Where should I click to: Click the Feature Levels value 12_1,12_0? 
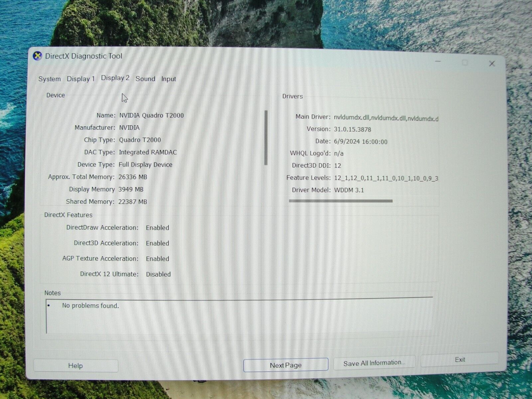pyautogui.click(x=386, y=178)
